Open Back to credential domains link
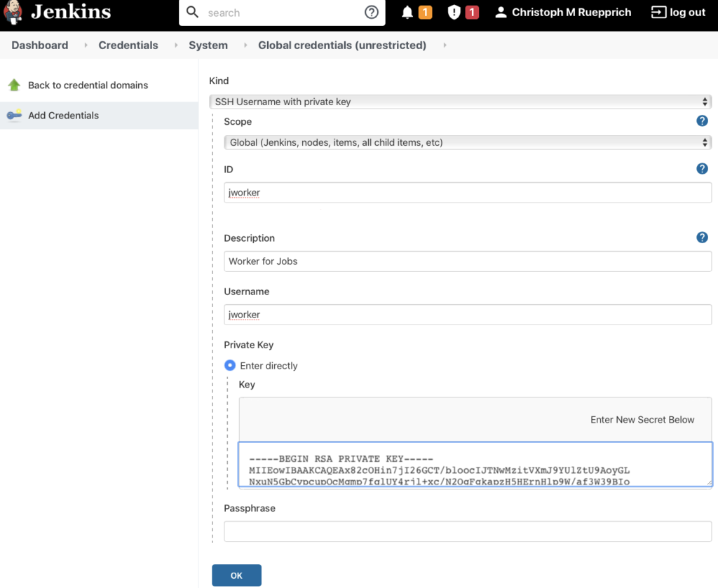This screenshot has height=588, width=718. coord(88,85)
